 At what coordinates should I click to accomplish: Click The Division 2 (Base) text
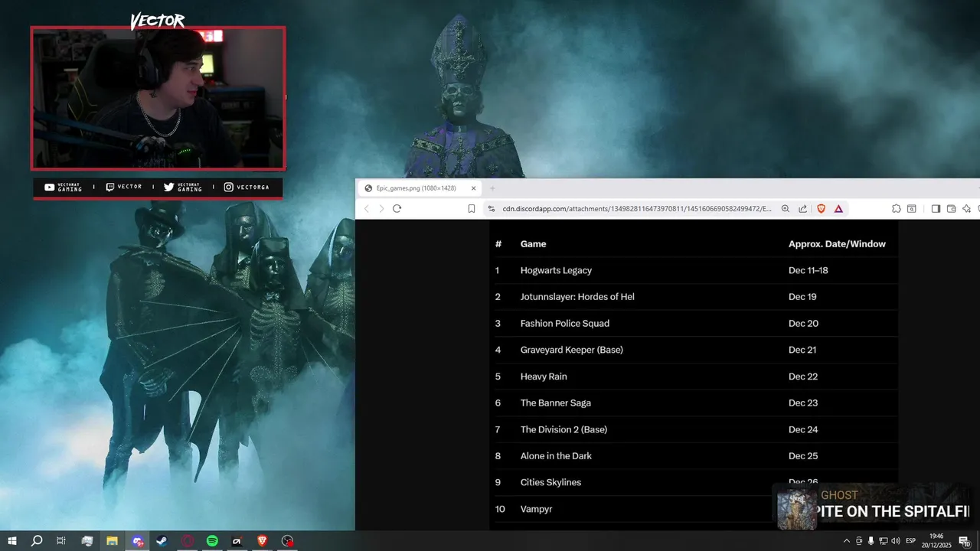[563, 429]
